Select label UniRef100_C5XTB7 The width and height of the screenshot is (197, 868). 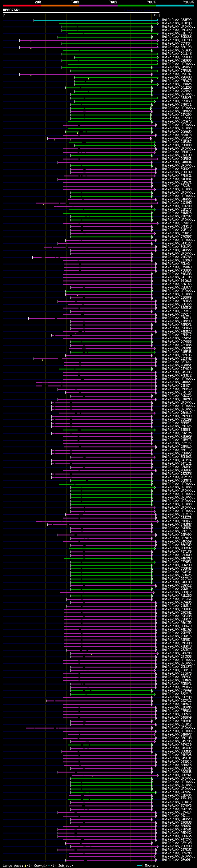click(177, 74)
